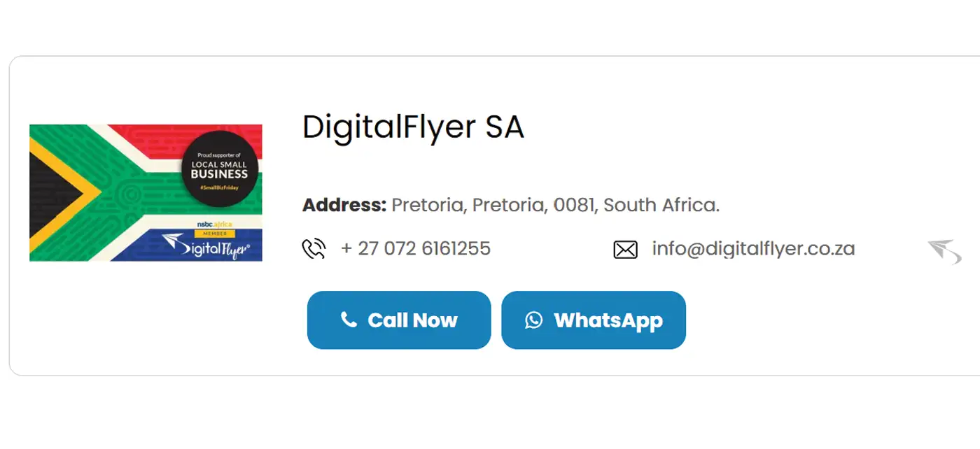The image size is (980, 449).
Task: Click the phone handset icon beside the number
Action: point(314,249)
